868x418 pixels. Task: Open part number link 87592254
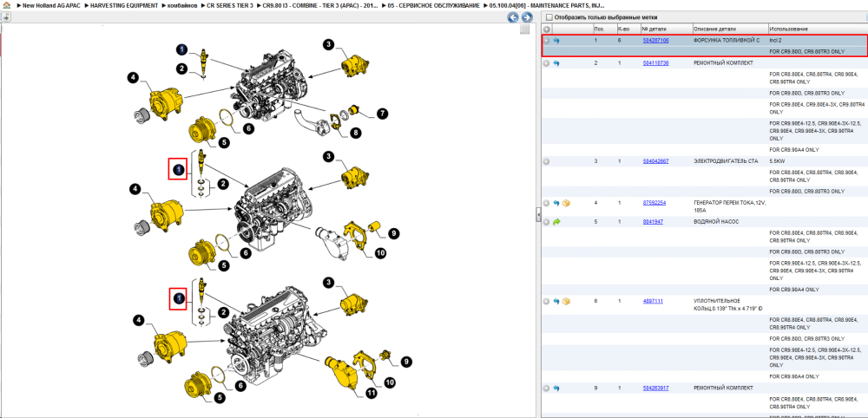(654, 204)
